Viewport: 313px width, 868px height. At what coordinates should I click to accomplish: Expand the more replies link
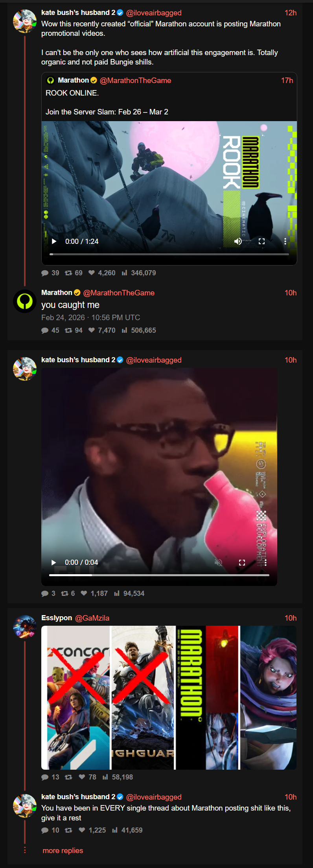(x=63, y=851)
